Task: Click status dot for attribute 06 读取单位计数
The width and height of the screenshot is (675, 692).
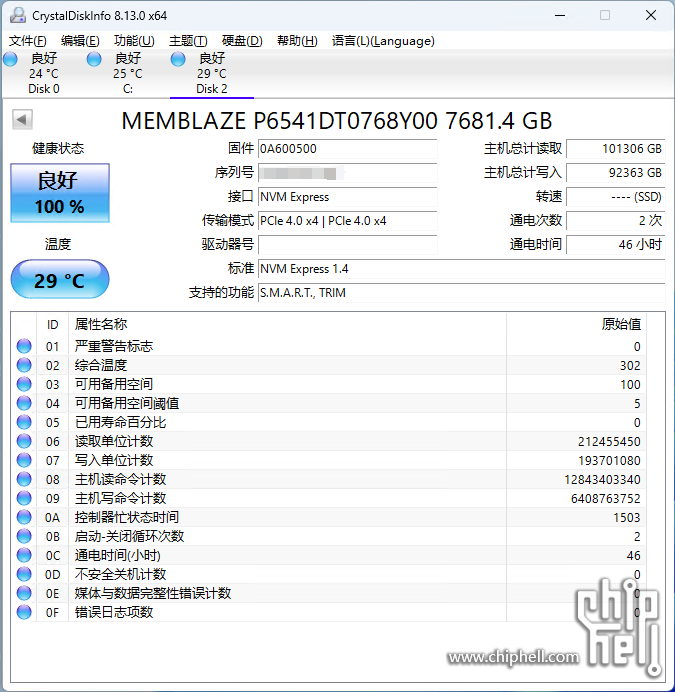Action: click(x=24, y=441)
